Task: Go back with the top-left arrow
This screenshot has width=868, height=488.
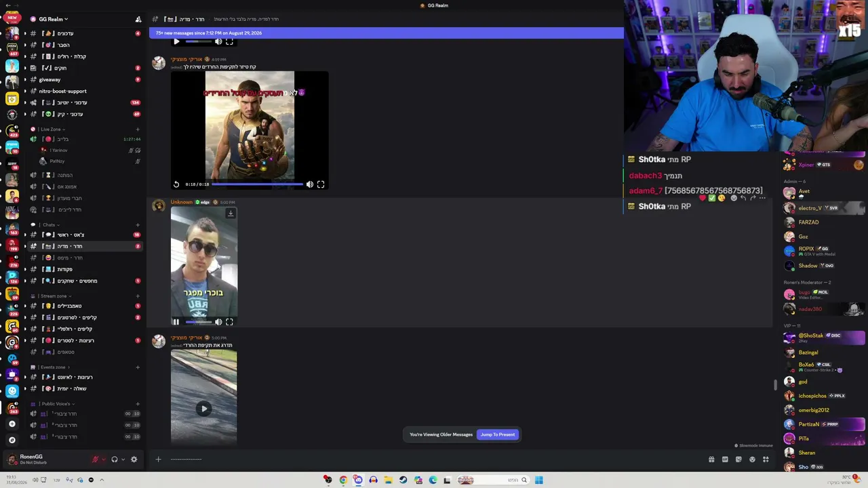Action: pos(7,5)
